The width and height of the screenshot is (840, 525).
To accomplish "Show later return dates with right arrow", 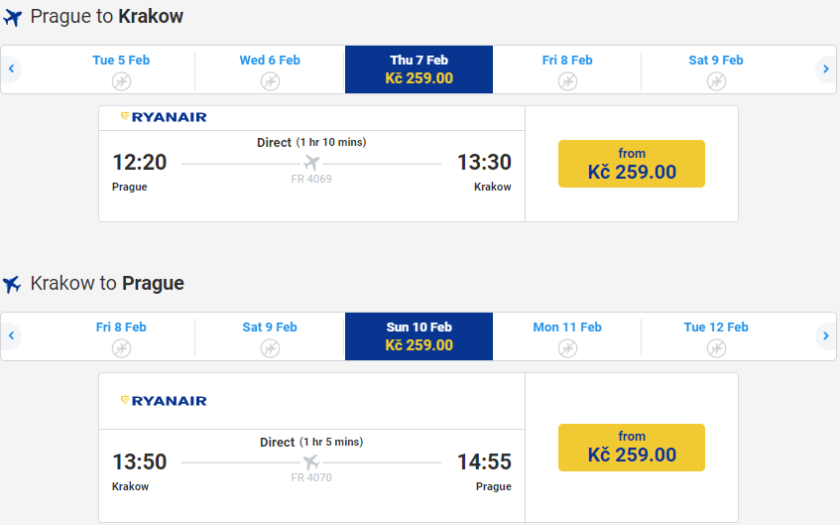I will (825, 336).
